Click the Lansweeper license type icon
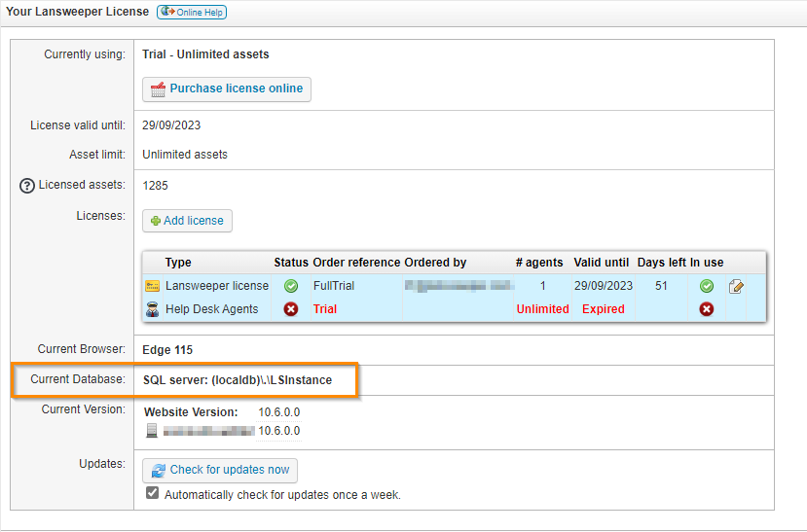807x532 pixels. click(x=152, y=287)
